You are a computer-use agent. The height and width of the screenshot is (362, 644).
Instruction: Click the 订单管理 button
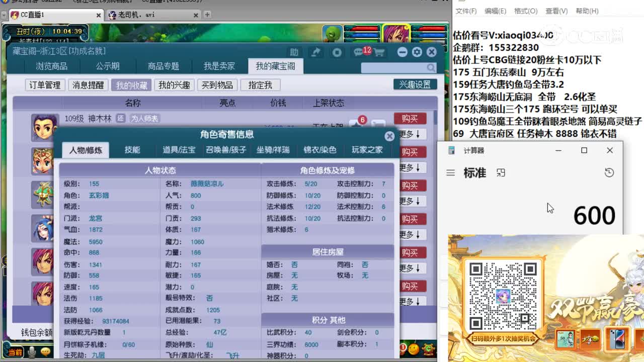[45, 85]
